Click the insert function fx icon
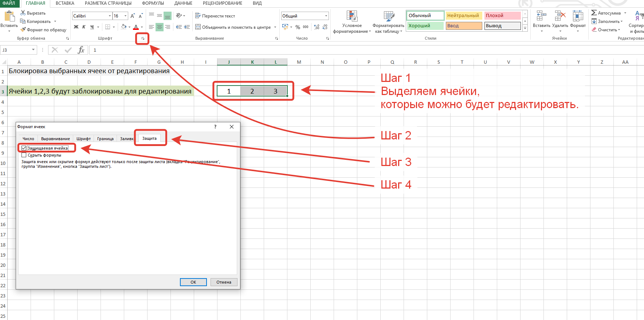The width and height of the screenshot is (644, 320). [x=81, y=50]
